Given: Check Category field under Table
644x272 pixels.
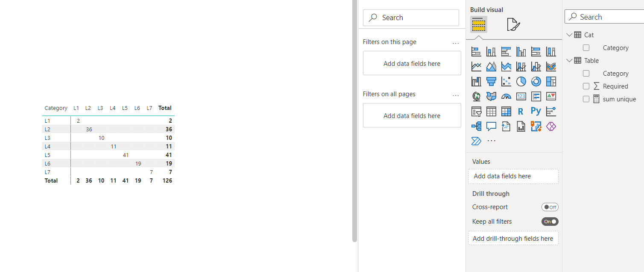Looking at the screenshot, I should [586, 74].
